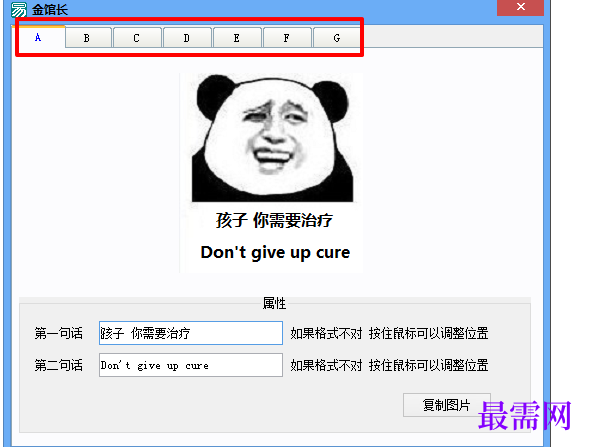The image size is (590, 447).
Task: Click the 复制图片 button
Action: 447,405
